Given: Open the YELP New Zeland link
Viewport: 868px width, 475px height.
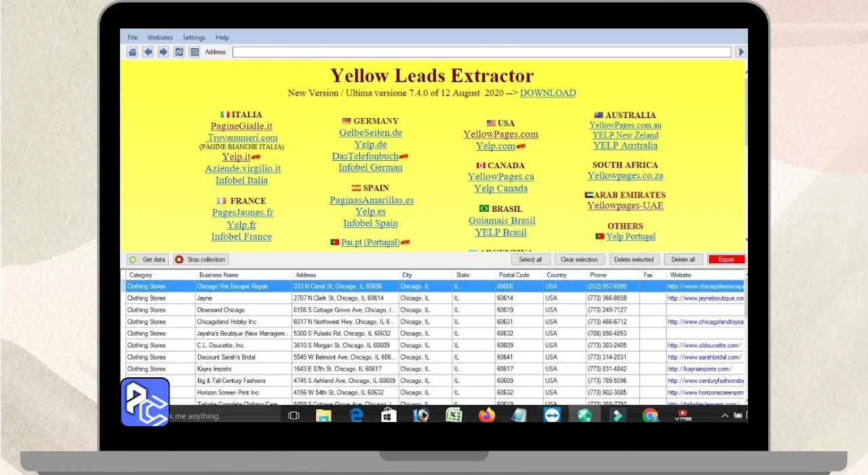Looking at the screenshot, I should click(625, 135).
